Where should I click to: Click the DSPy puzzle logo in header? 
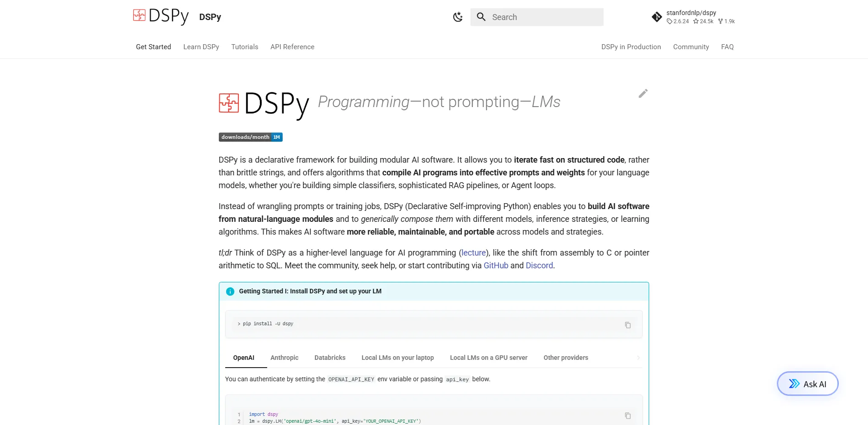pos(161,16)
